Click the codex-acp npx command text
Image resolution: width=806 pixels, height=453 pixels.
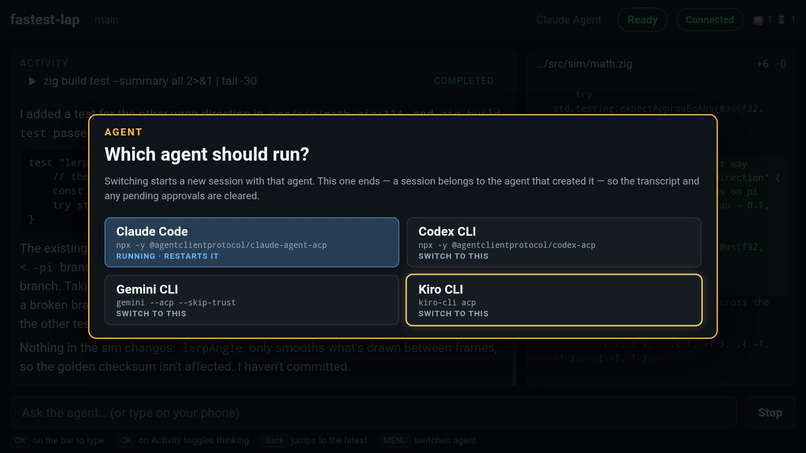coord(507,245)
